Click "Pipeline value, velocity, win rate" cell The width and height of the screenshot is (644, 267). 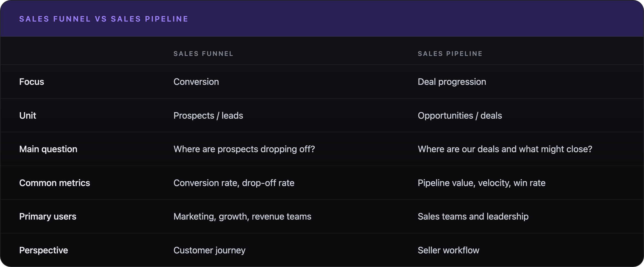(x=482, y=183)
